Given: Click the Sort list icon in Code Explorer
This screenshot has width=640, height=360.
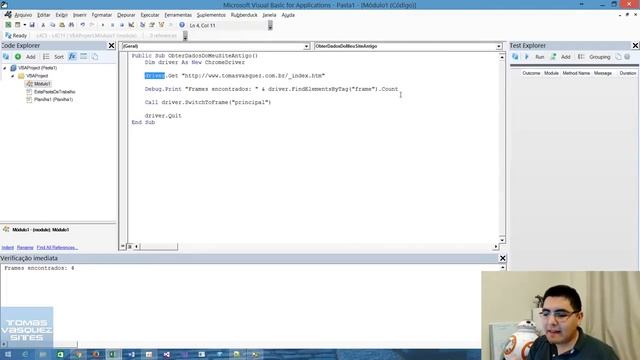Looking at the screenshot, I should 46,57.
